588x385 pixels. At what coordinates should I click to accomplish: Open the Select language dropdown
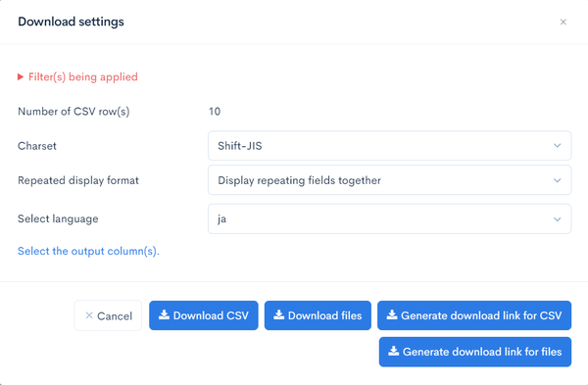pyautogui.click(x=390, y=218)
